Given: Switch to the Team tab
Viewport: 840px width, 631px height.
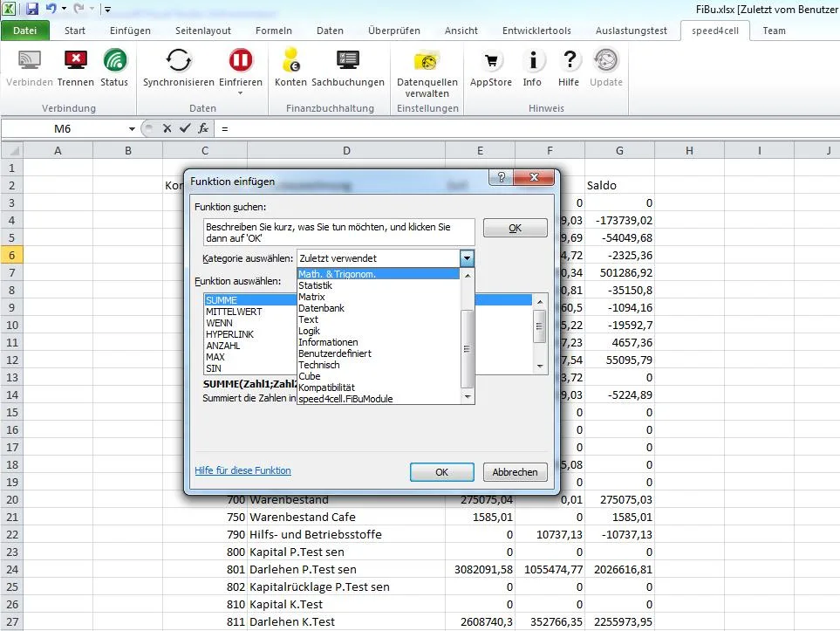Looking at the screenshot, I should tap(774, 31).
